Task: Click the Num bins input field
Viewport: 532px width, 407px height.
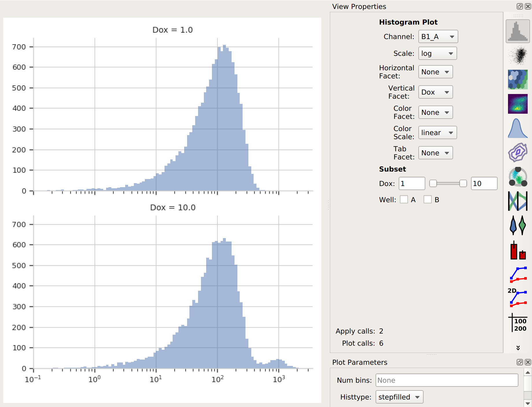Action: pyautogui.click(x=447, y=380)
